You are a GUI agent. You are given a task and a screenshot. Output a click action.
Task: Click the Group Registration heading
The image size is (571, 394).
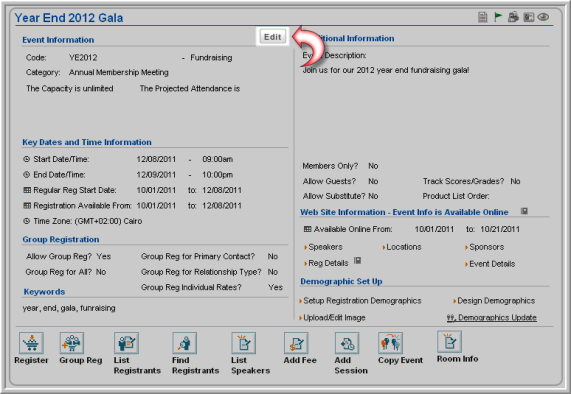tap(61, 239)
